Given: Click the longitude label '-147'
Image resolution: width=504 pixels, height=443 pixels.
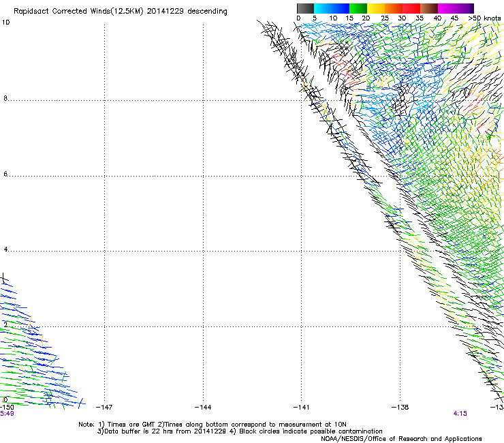Looking at the screenshot, I should click(104, 408).
